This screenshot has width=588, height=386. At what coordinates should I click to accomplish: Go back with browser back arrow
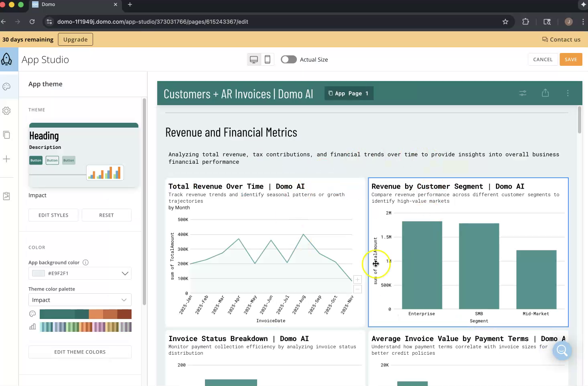[4, 22]
